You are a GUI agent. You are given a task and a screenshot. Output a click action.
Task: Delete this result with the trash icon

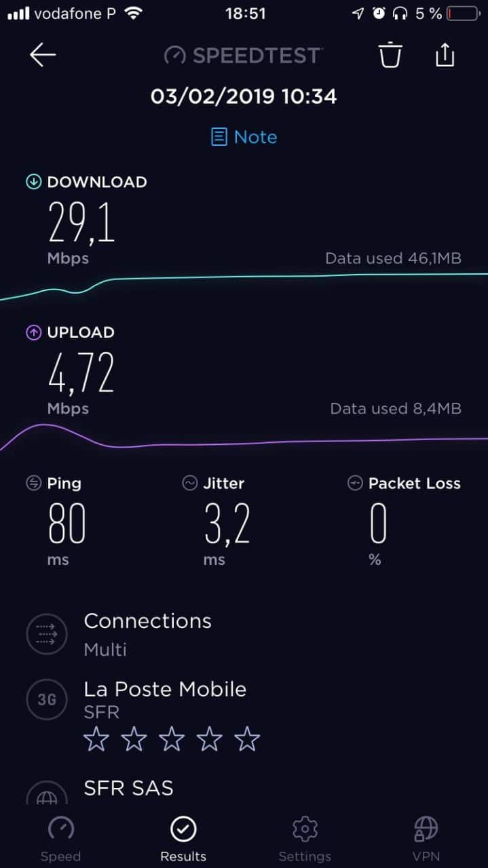[390, 55]
